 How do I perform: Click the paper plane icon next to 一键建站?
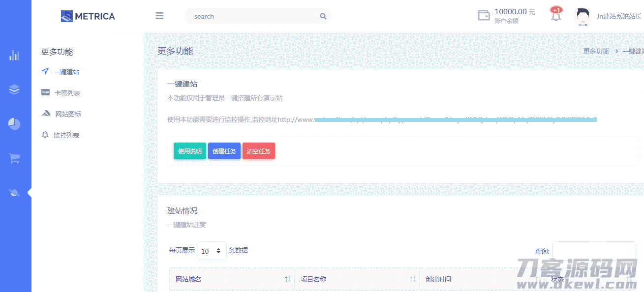pyautogui.click(x=45, y=71)
